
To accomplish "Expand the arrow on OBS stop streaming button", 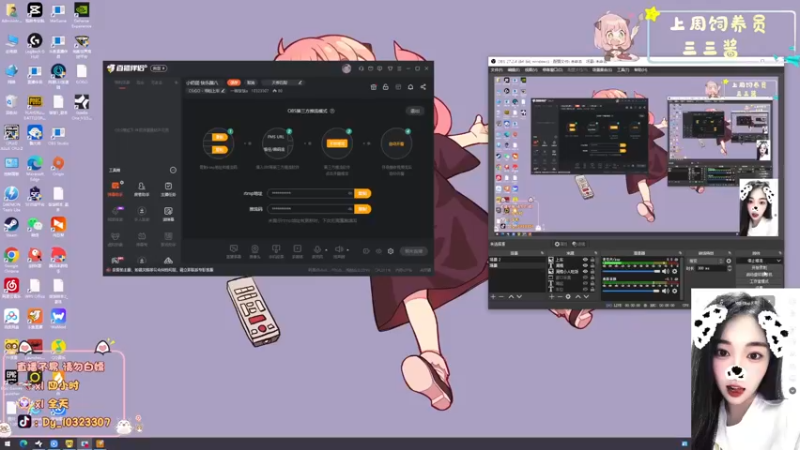I will pos(779,261).
